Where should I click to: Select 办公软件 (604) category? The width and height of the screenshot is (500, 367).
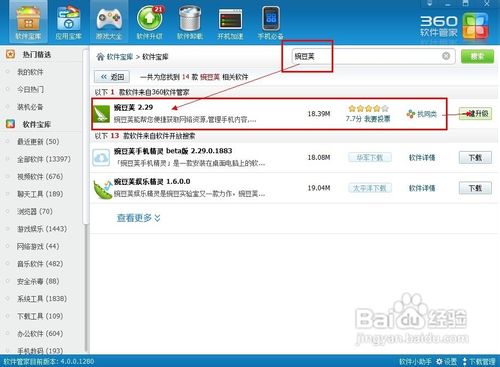(40, 334)
